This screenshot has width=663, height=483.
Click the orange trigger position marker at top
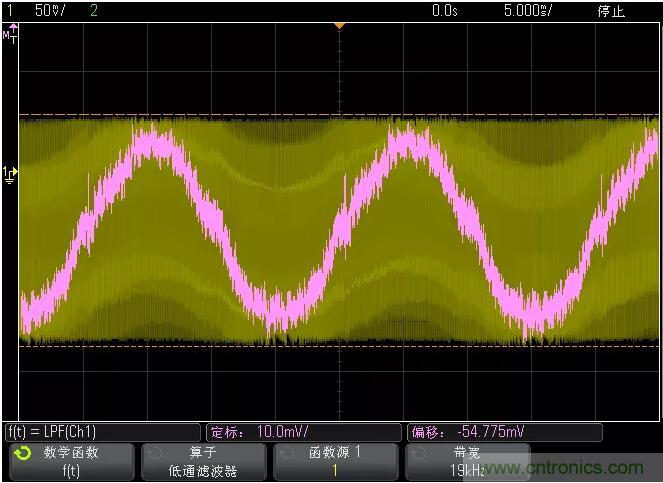click(339, 25)
